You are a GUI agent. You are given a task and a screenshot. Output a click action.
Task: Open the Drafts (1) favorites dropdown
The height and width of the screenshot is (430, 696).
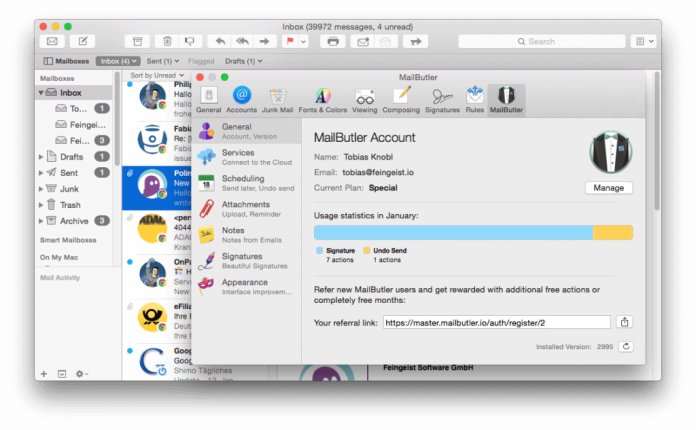pyautogui.click(x=243, y=61)
